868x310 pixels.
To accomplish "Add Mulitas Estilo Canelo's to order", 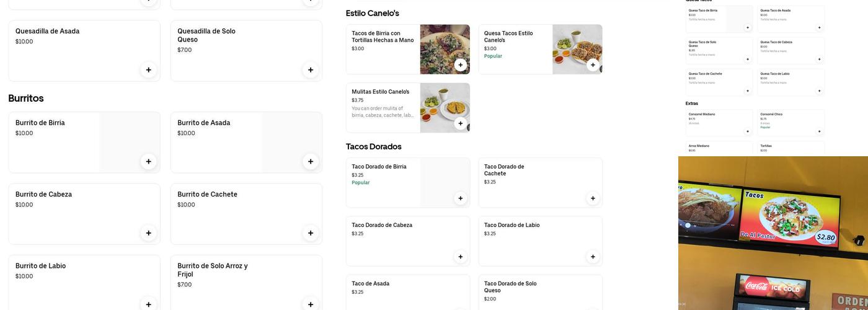I will point(460,123).
